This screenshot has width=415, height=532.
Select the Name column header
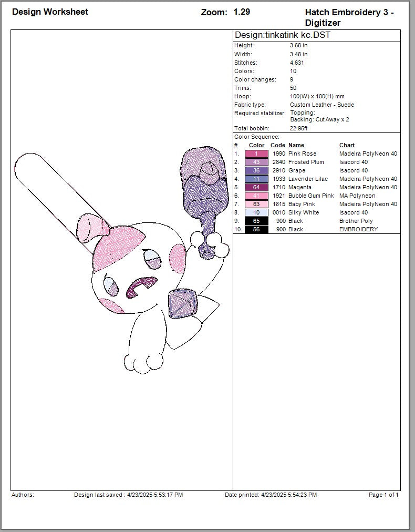click(296, 145)
